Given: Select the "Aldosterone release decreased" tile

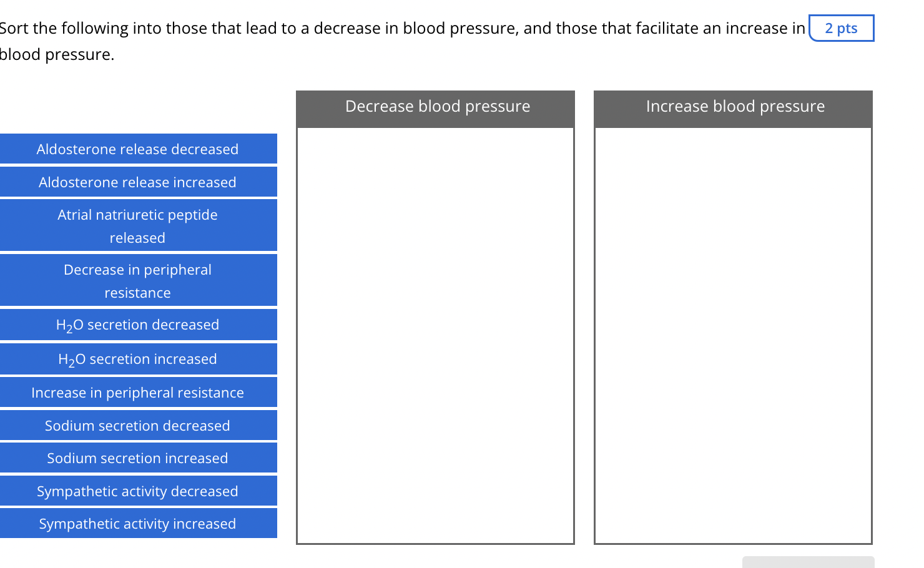Looking at the screenshot, I should pyautogui.click(x=138, y=149).
